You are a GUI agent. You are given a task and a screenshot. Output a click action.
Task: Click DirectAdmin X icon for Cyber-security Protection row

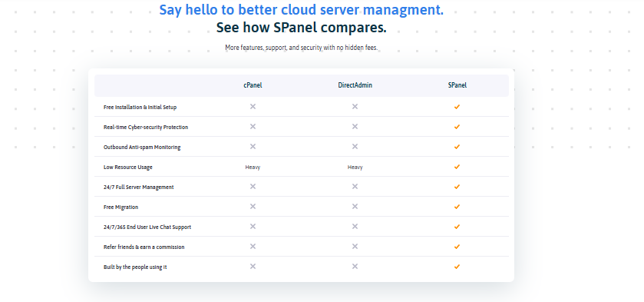pos(355,126)
